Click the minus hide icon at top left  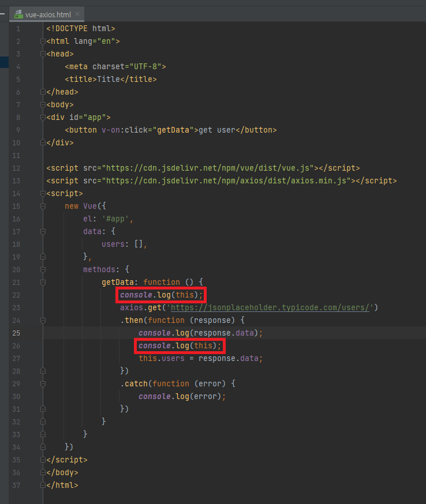[3, 13]
